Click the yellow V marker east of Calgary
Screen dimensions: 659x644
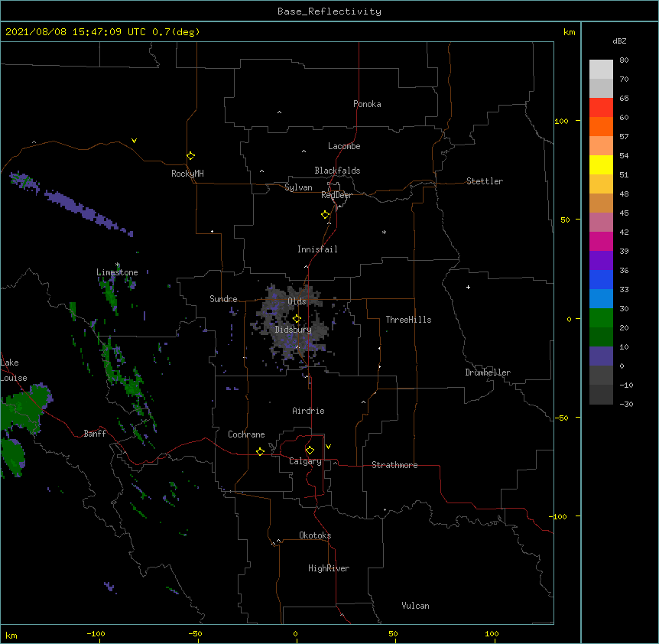click(x=328, y=447)
